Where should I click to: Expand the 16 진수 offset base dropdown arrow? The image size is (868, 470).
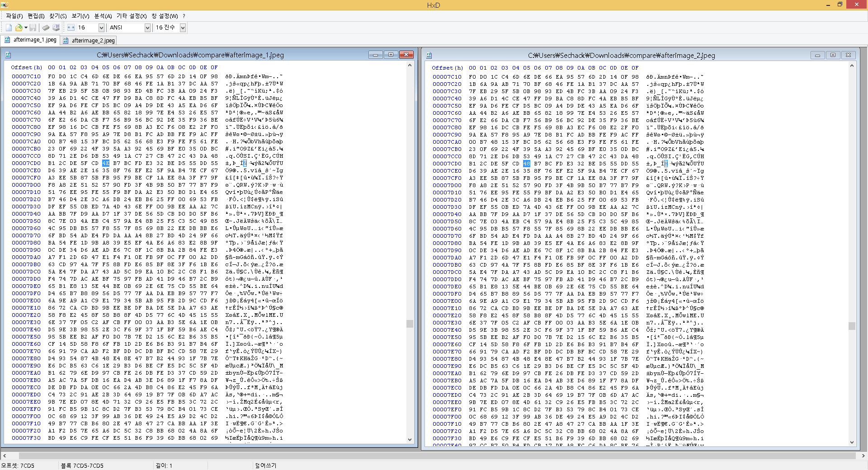tap(183, 28)
